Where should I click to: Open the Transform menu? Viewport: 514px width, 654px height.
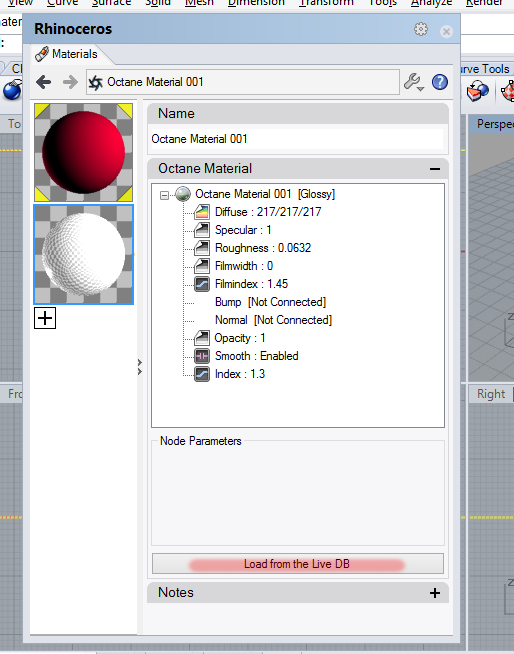[326, 3]
